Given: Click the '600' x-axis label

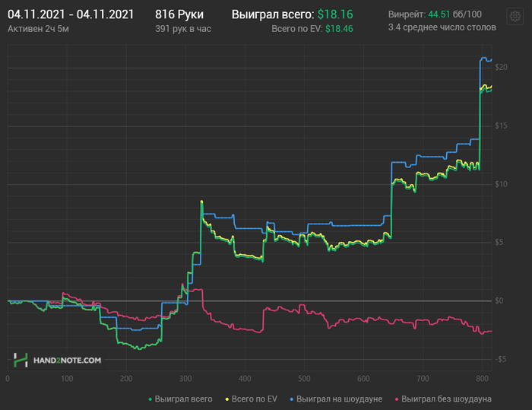Looking at the screenshot, I should pyautogui.click(x=363, y=379).
